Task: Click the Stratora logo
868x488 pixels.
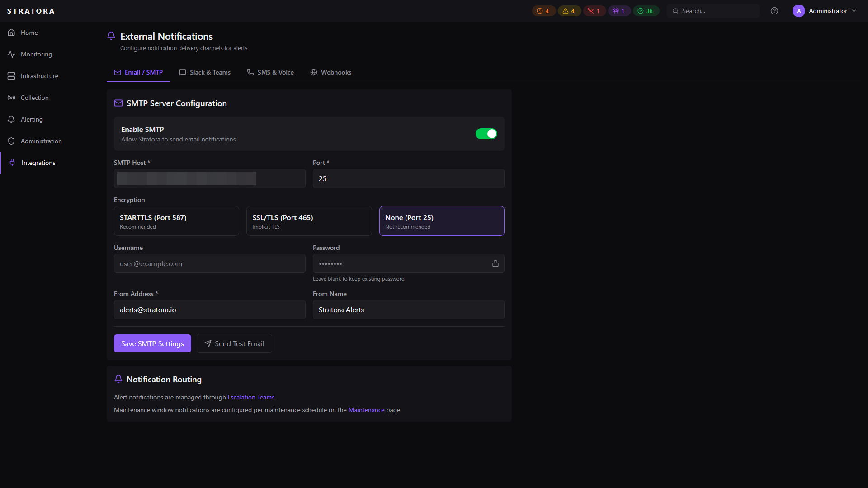Action: [31, 11]
